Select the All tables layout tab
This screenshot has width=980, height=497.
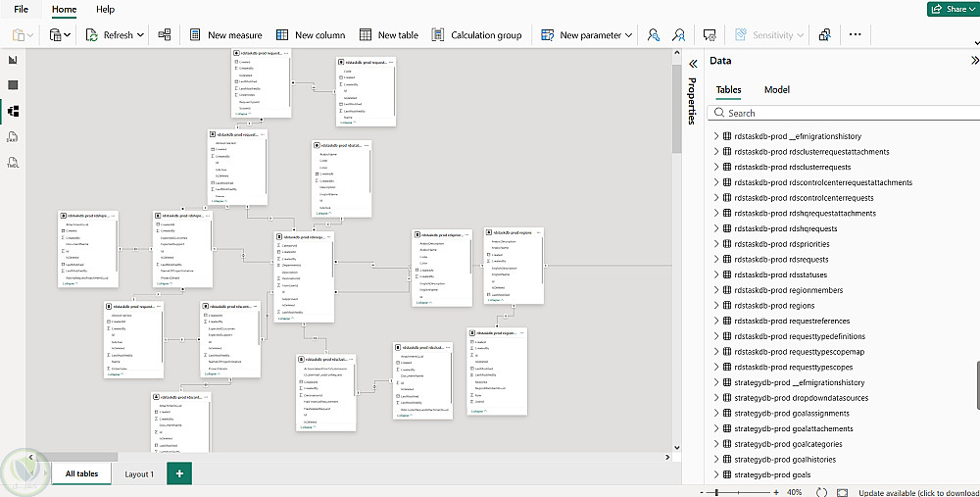pyautogui.click(x=81, y=473)
